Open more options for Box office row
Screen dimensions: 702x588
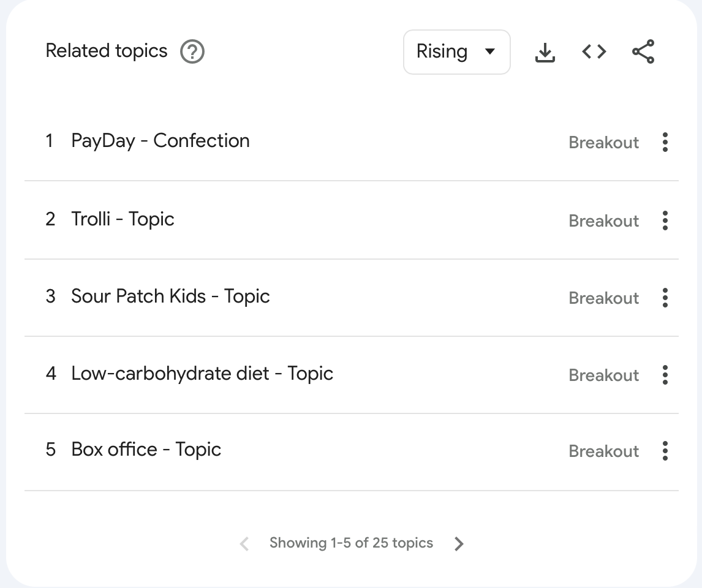(665, 451)
